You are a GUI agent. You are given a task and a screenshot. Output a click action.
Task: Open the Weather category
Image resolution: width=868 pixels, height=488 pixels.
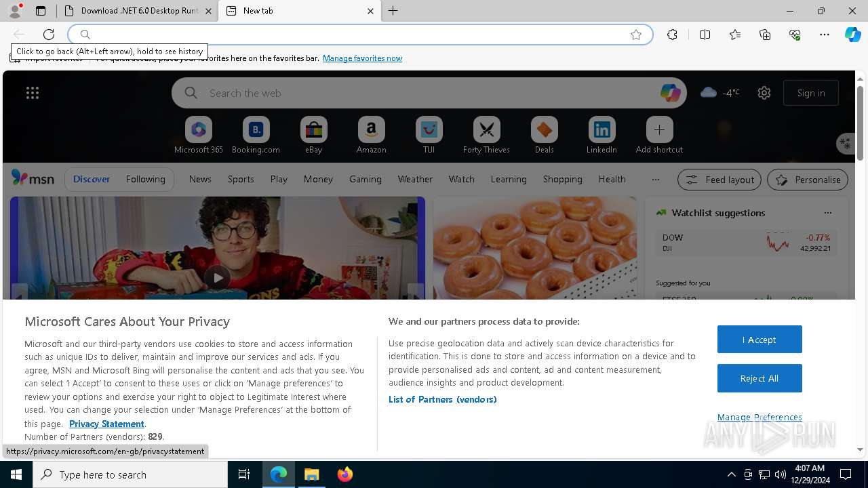point(415,179)
